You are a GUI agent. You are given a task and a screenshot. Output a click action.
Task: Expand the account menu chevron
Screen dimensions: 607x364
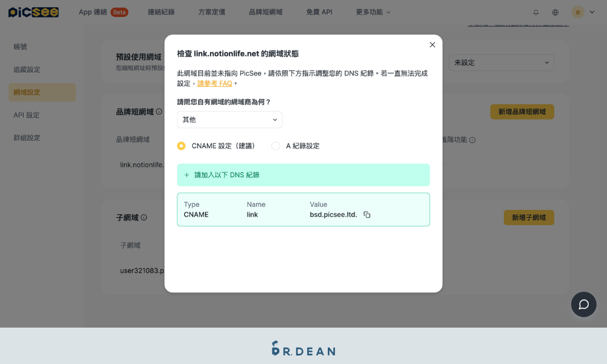point(592,12)
